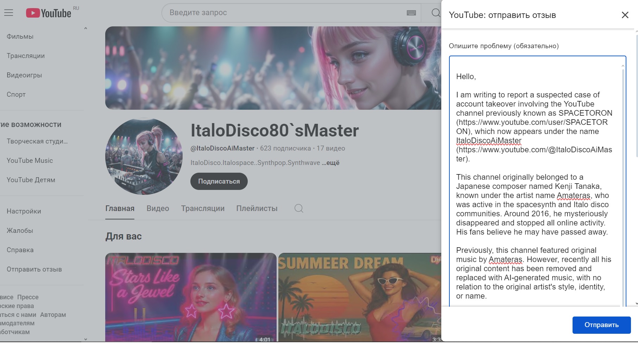Follow the Авторам footer link
The height and width of the screenshot is (364, 638).
(x=53, y=315)
